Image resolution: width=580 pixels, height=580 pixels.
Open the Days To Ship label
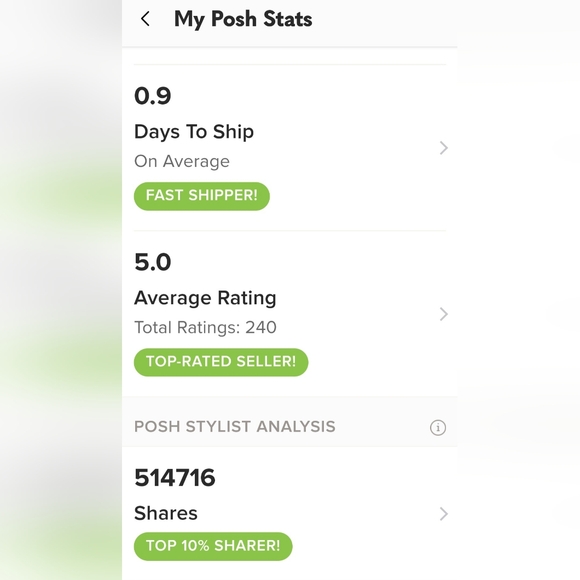(x=194, y=132)
